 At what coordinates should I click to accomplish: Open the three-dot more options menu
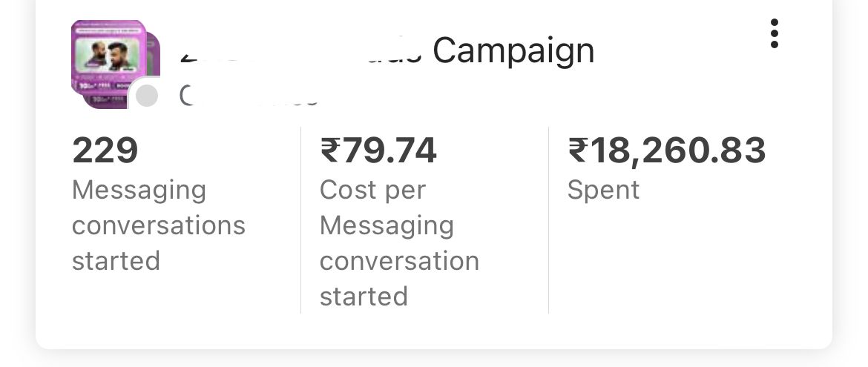[774, 33]
